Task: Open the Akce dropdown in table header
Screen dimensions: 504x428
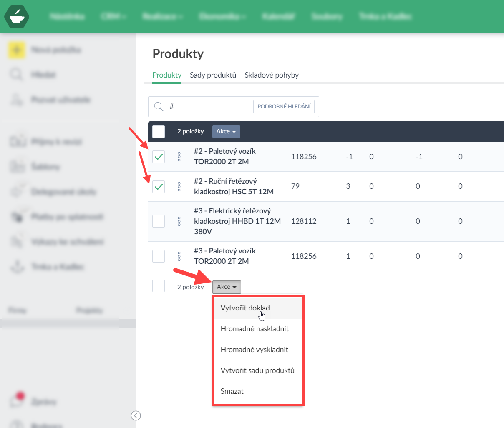Action: [226, 132]
